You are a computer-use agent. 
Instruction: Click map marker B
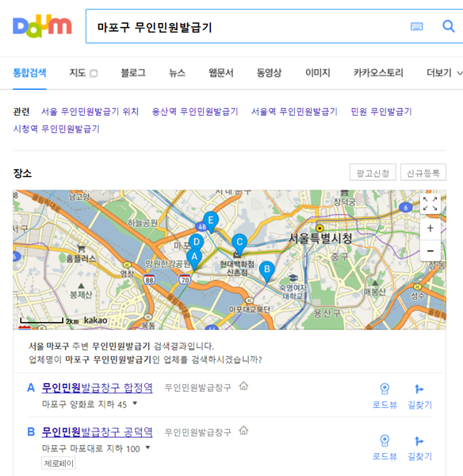pyautogui.click(x=267, y=271)
